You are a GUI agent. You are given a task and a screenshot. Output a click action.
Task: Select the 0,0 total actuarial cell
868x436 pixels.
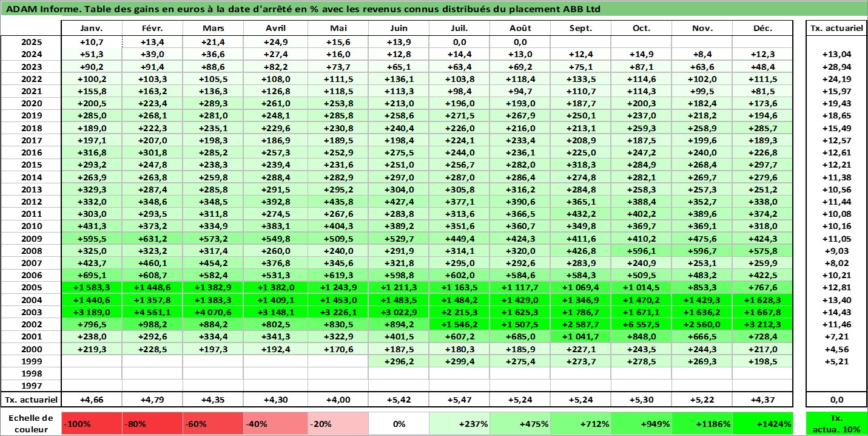[x=836, y=400]
